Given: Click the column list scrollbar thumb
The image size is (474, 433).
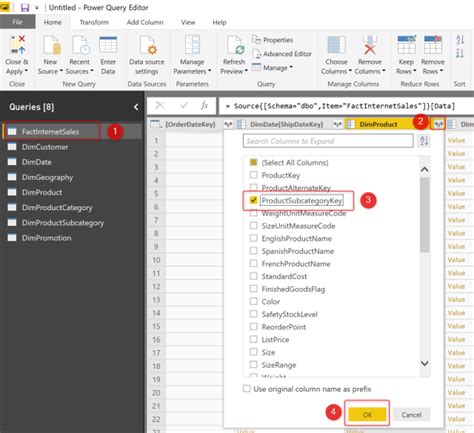Looking at the screenshot, I should [x=424, y=215].
